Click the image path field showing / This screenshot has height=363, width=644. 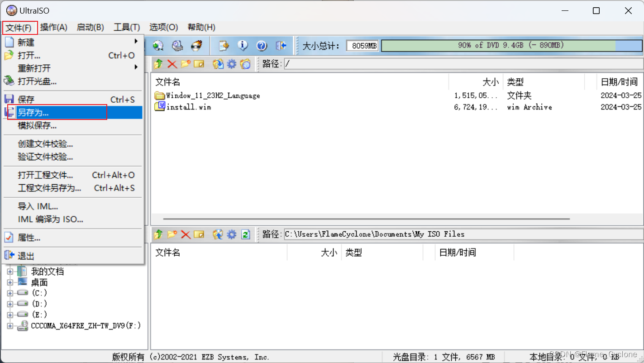point(463,64)
